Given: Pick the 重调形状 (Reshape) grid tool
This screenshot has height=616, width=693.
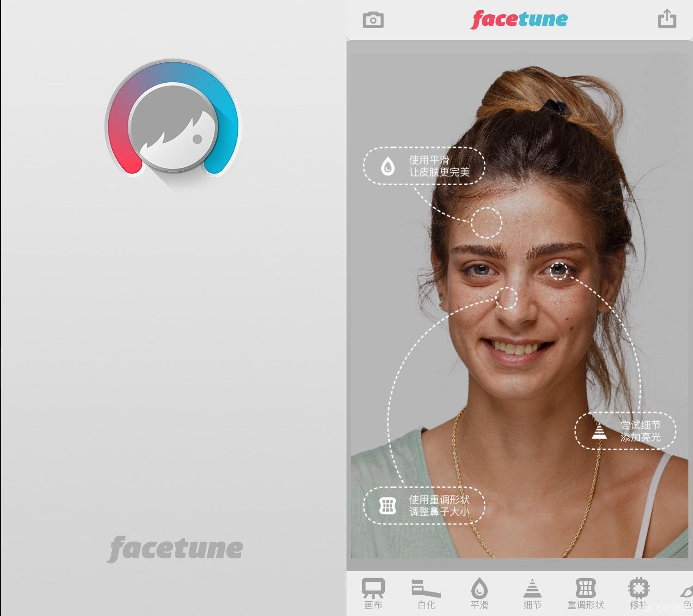Looking at the screenshot, I should coord(585,593).
